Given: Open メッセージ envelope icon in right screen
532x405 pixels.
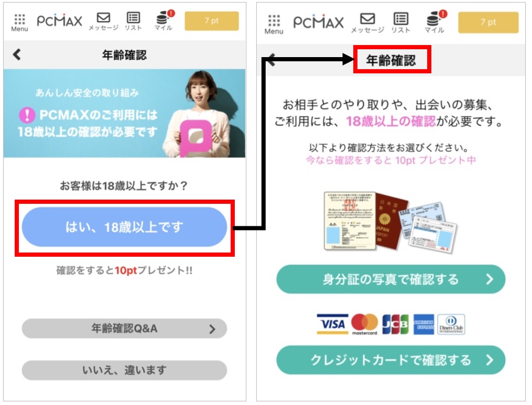Looking at the screenshot, I should [x=367, y=23].
